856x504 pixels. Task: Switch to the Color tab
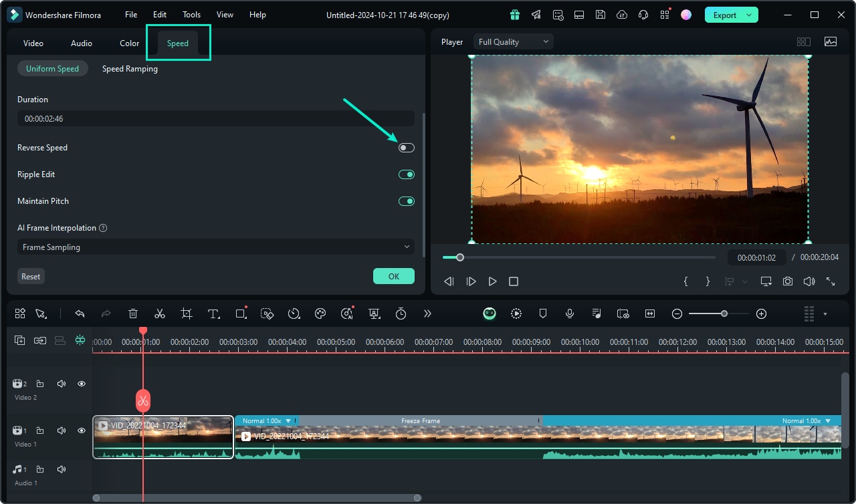coord(130,43)
